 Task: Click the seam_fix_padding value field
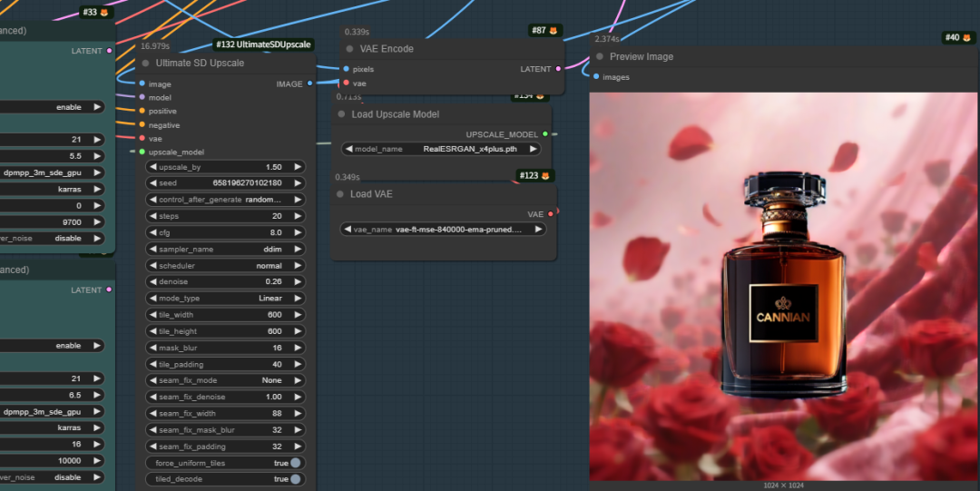click(225, 447)
